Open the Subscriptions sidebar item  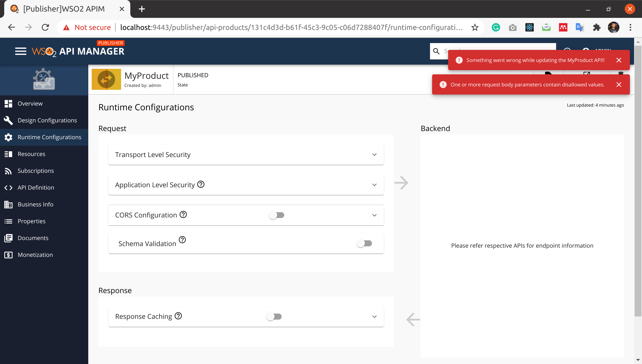44,171
